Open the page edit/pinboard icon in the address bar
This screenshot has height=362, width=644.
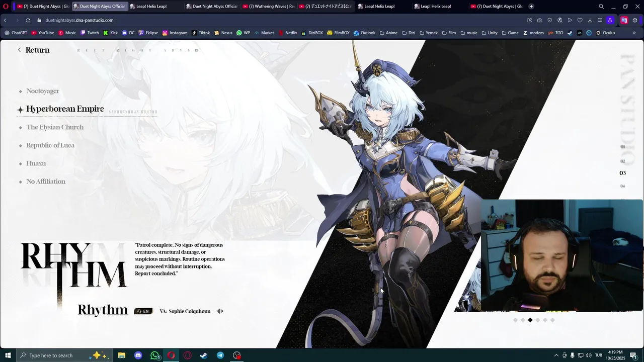coord(529,20)
